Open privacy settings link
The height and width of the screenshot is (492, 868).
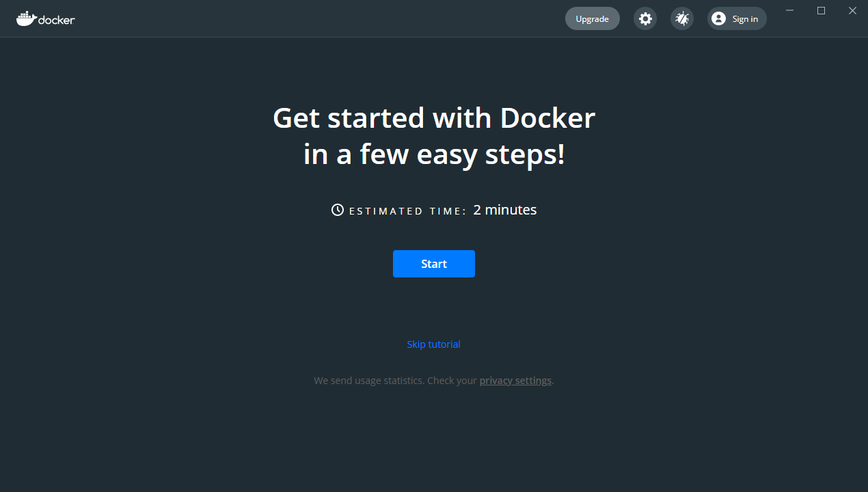[515, 380]
